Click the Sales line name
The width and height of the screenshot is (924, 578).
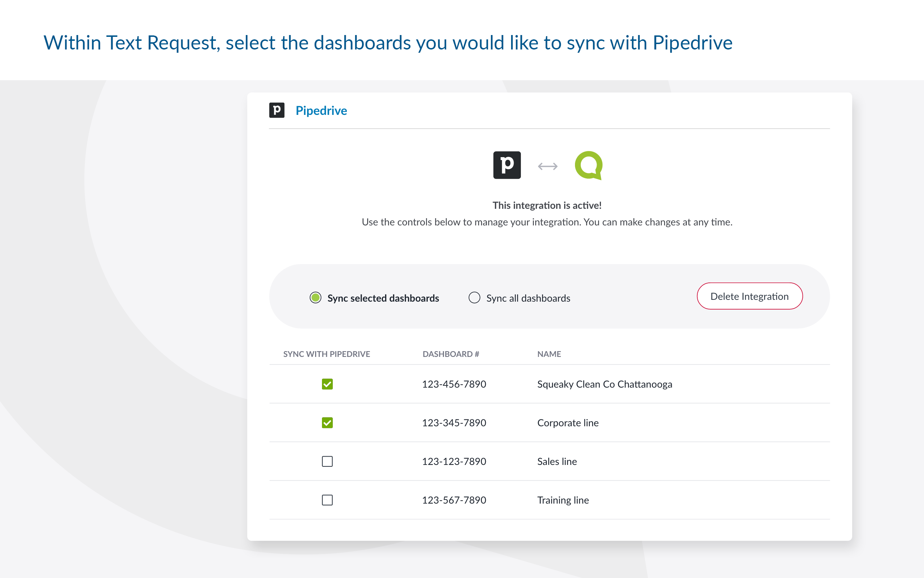point(557,461)
